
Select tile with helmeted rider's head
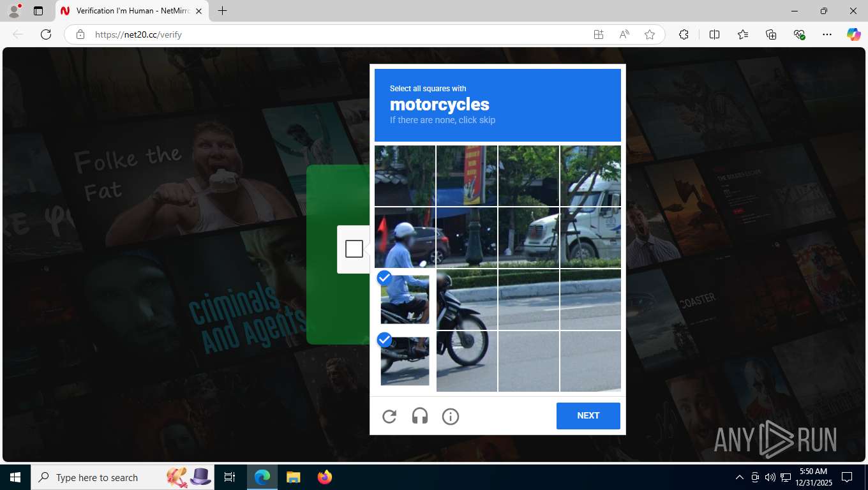coord(405,237)
